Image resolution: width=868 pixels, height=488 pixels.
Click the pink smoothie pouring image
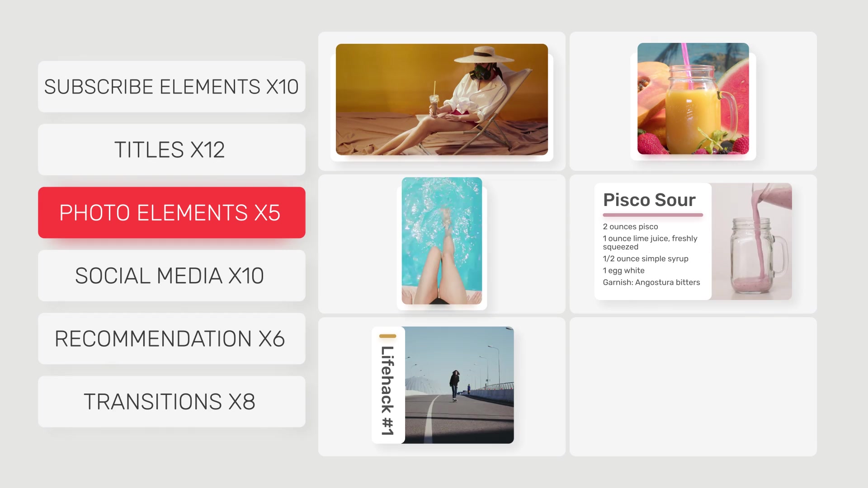tap(752, 241)
